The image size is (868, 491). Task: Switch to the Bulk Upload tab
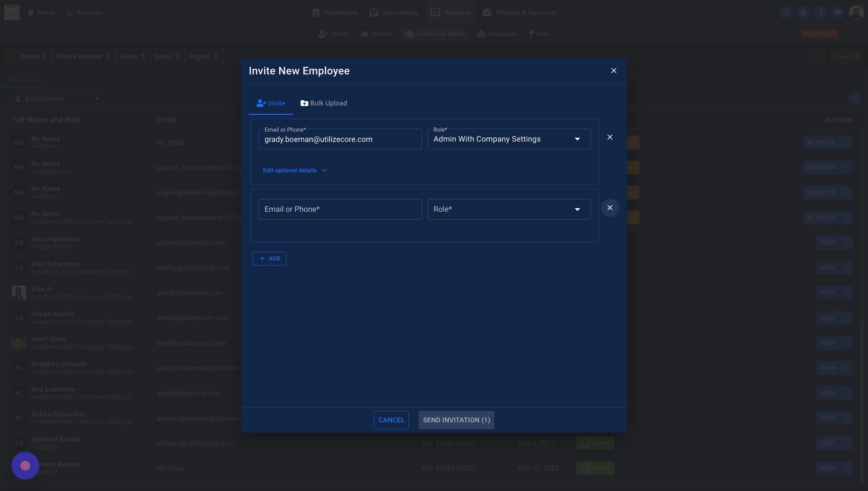click(x=323, y=103)
